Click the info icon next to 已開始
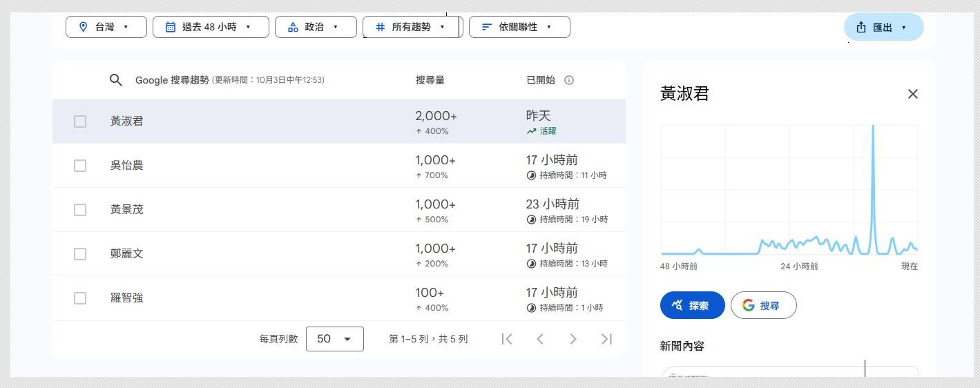 (569, 80)
